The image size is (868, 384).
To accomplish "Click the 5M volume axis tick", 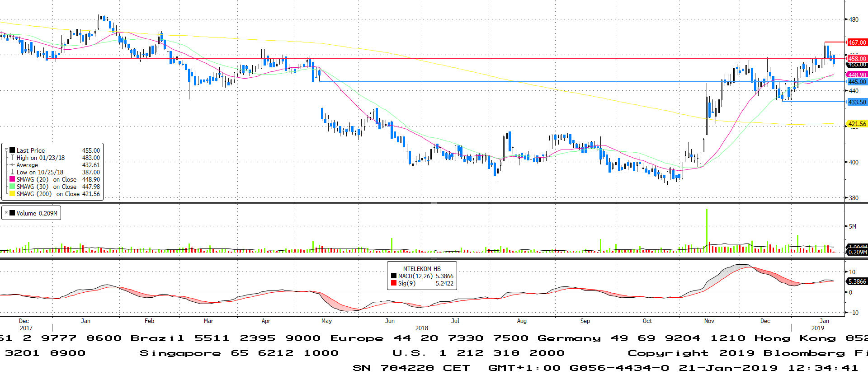I will (x=852, y=226).
